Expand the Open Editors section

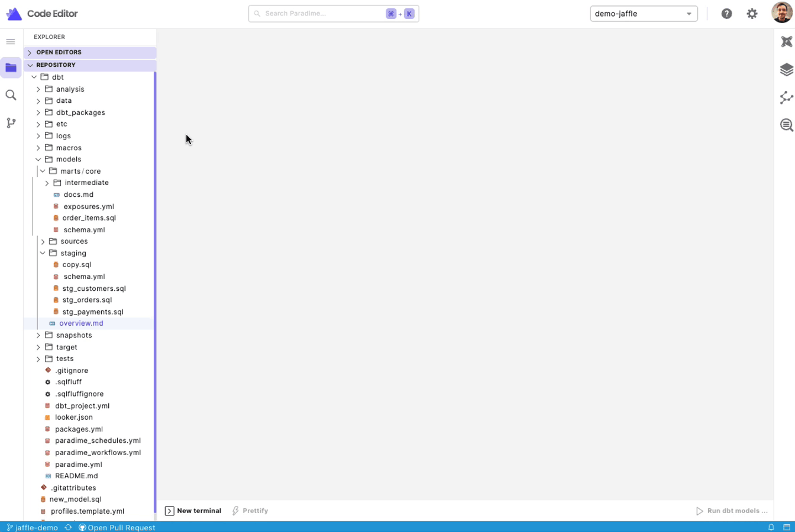point(90,53)
